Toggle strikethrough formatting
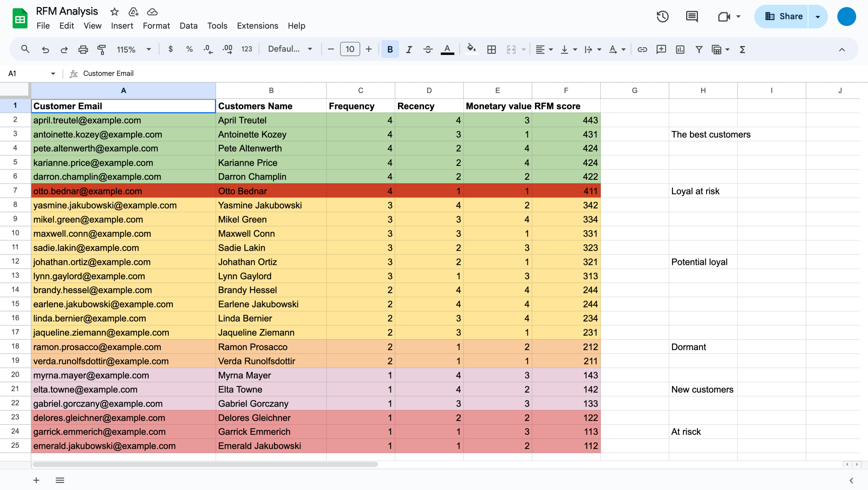The width and height of the screenshot is (868, 490). tap(428, 50)
